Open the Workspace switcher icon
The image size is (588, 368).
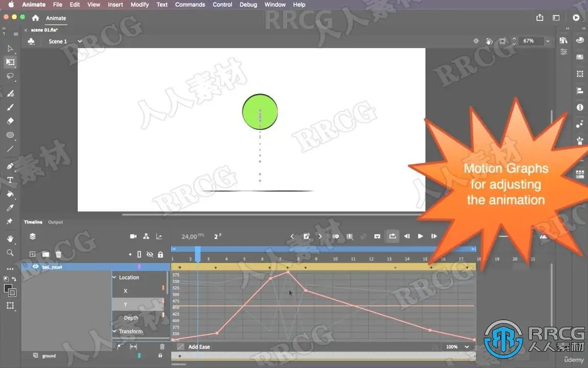(x=556, y=18)
